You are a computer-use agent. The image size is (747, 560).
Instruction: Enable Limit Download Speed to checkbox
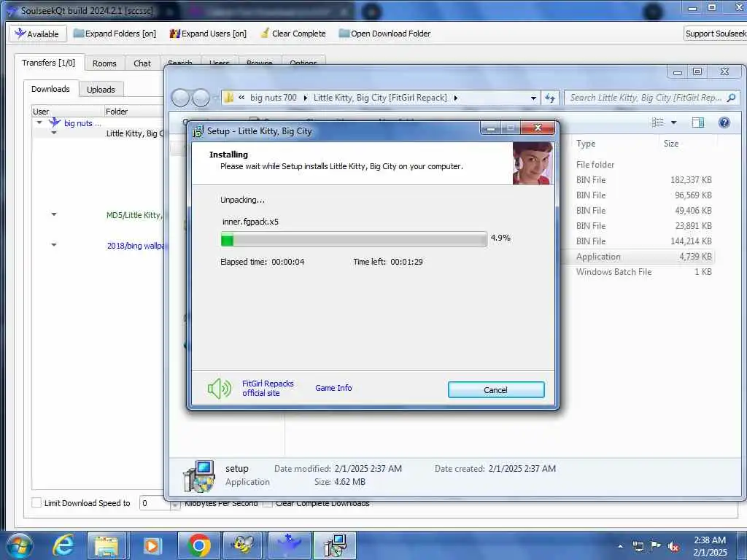coord(36,503)
